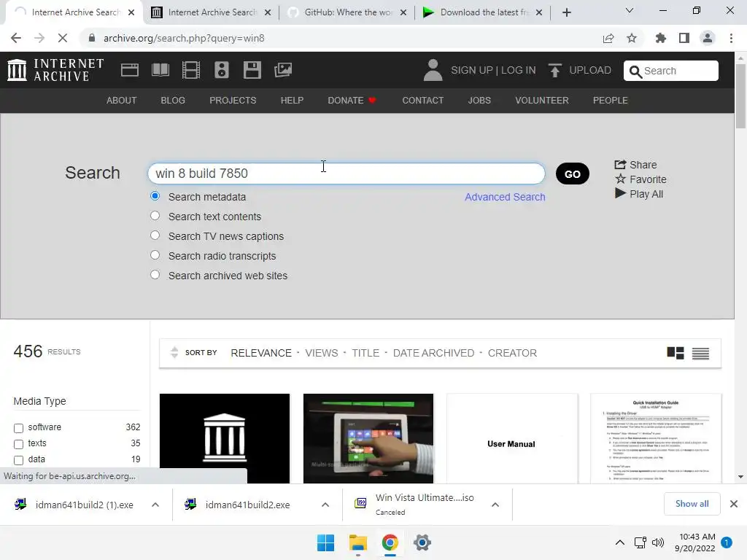Image resolution: width=747 pixels, height=560 pixels.
Task: Open the BLOG menu item
Action: [x=173, y=101]
